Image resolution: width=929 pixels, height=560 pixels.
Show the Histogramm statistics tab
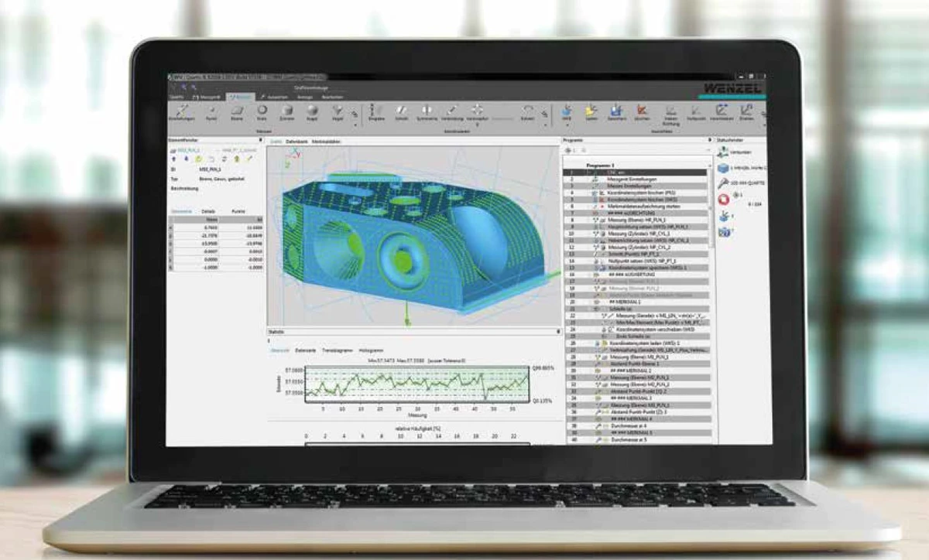[372, 350]
